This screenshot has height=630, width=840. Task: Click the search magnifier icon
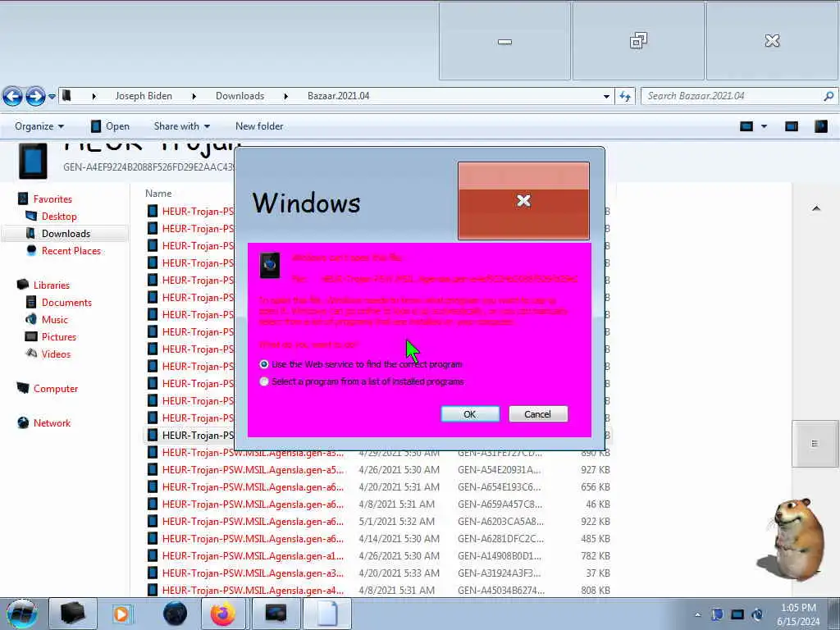coord(829,97)
